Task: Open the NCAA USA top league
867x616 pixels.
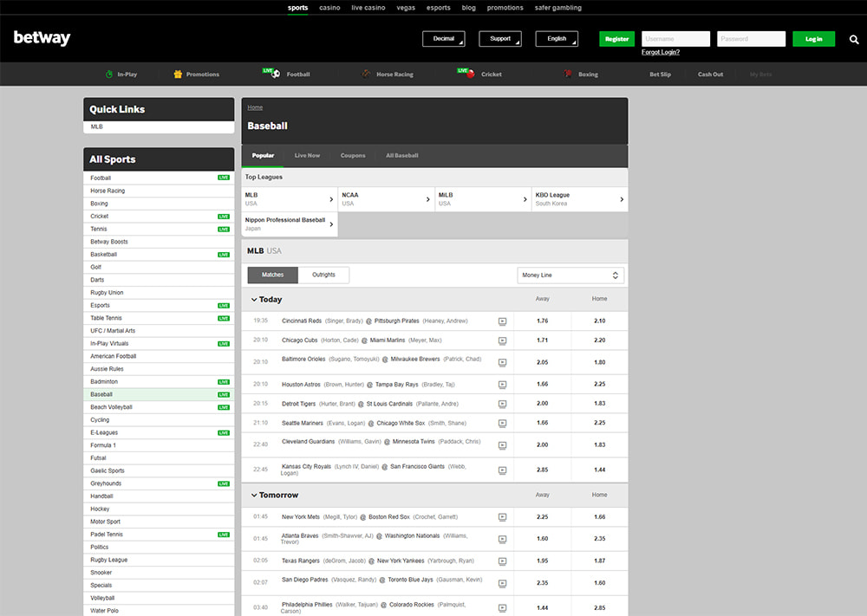Action: (386, 199)
